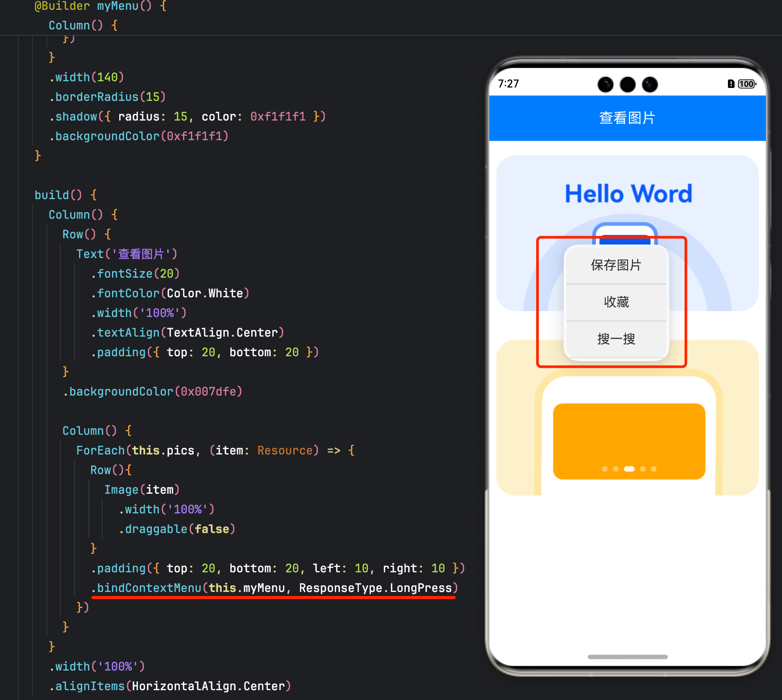The image size is (782, 700).
Task: Click the .borderRadius(15) line
Action: click(x=107, y=97)
